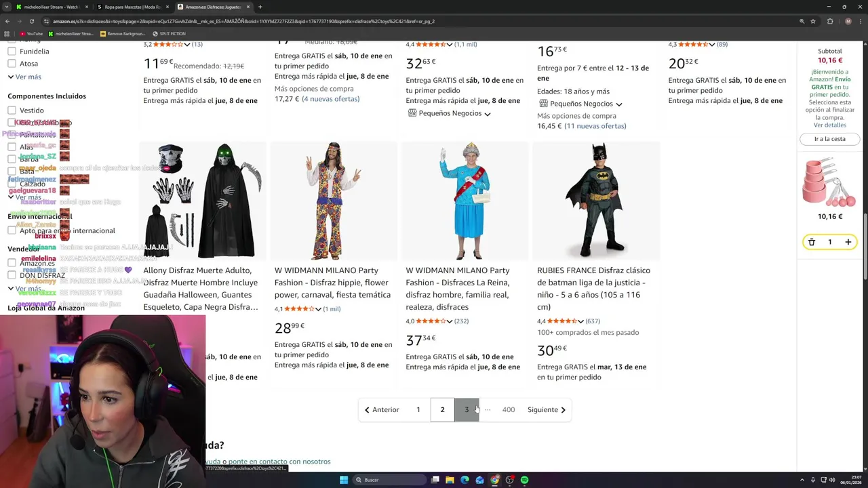Open a new browser tab
The image size is (868, 488).
[x=260, y=7]
